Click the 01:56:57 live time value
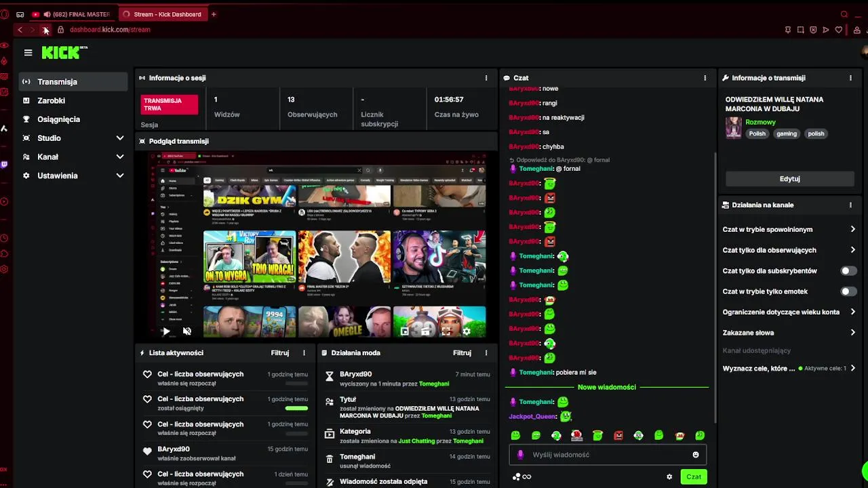The width and height of the screenshot is (868, 488). point(449,100)
